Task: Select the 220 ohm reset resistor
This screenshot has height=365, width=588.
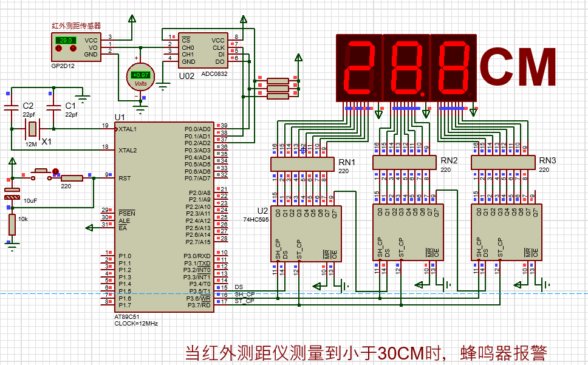Action: (x=72, y=178)
